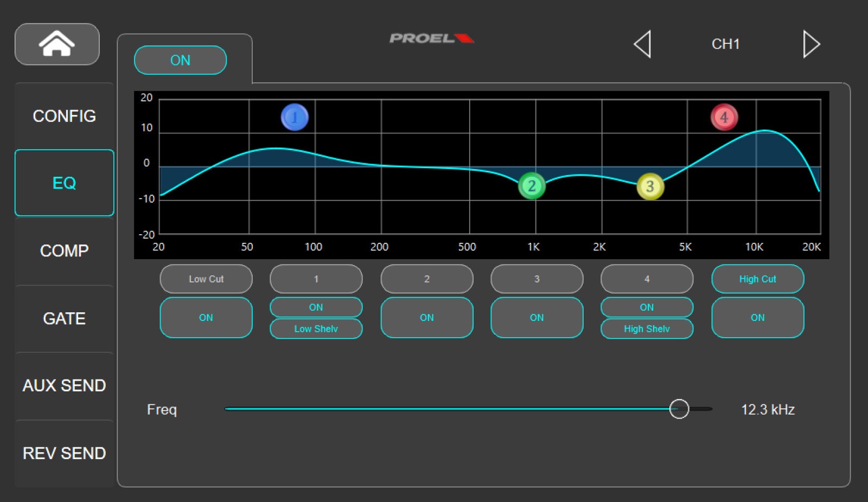Click the 1K frequency axis label

(x=533, y=247)
